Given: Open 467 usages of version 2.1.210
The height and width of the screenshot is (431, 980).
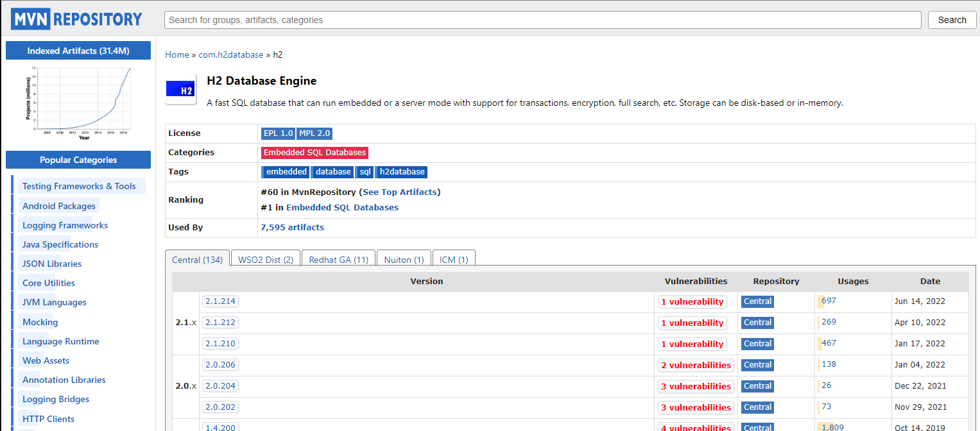Looking at the screenshot, I should pos(829,342).
